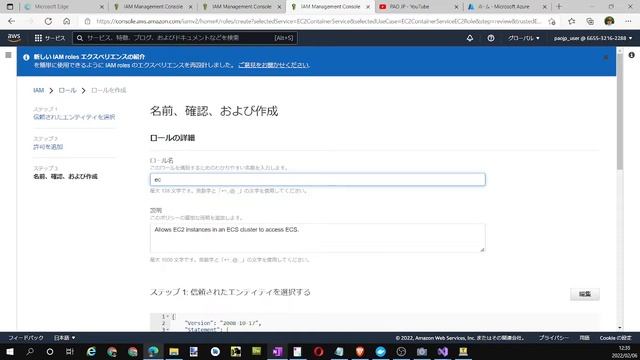Open Cookie settings in footer
This screenshot has height=360, width=640.
click(x=616, y=338)
